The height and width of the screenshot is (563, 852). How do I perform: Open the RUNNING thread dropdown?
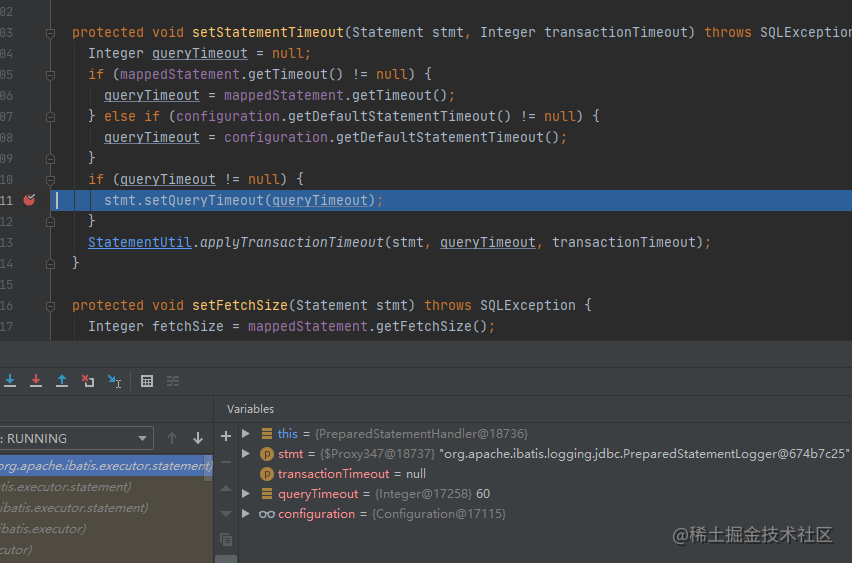144,438
